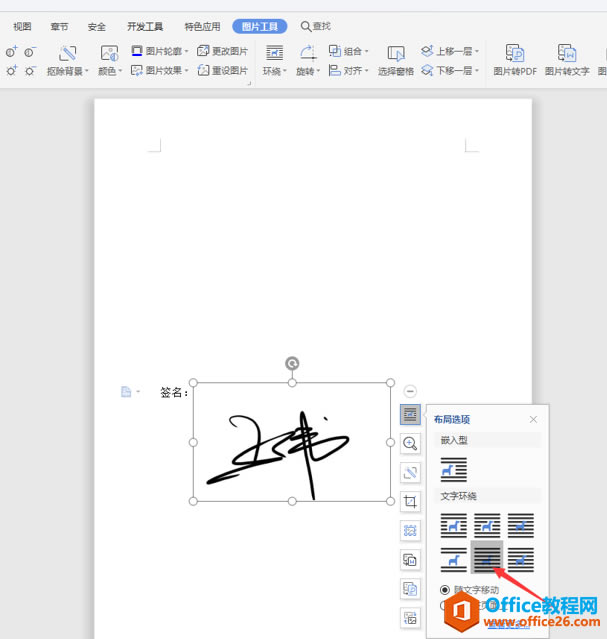Open 颜色 color dropdown
This screenshot has height=639, width=607.
[110, 61]
